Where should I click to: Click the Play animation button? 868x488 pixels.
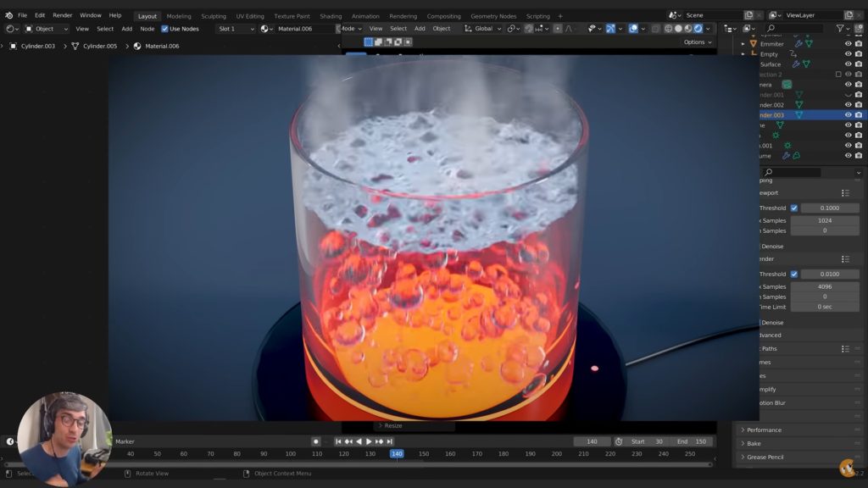368,441
